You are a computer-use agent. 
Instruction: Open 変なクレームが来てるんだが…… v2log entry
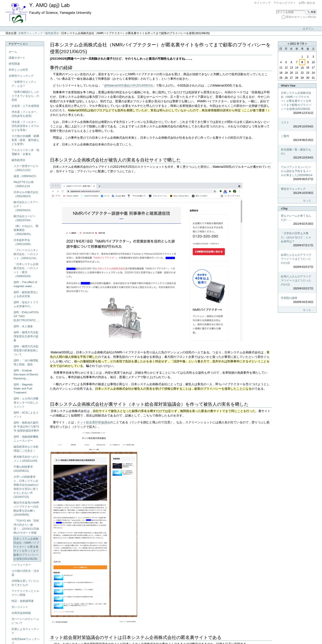pyautogui.click(x=296, y=218)
